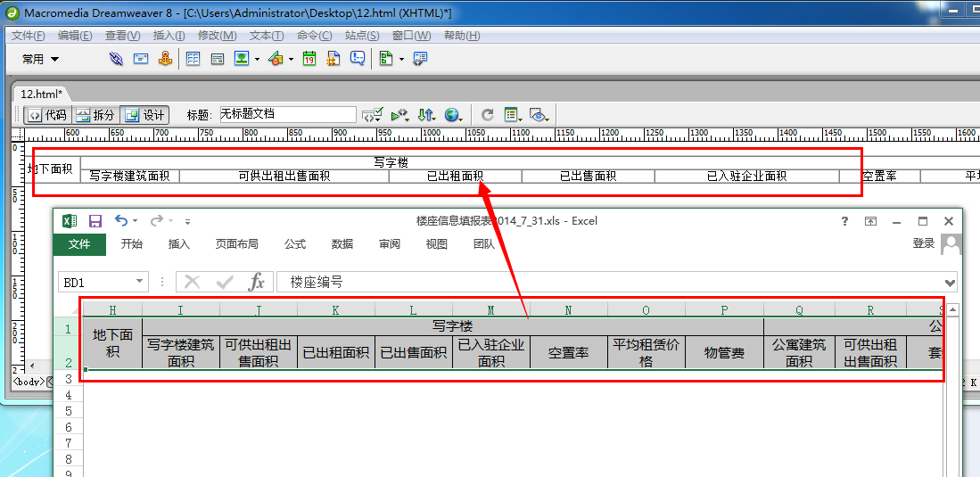Click the 已出租面积 cell in Dreamweaver table

[455, 177]
